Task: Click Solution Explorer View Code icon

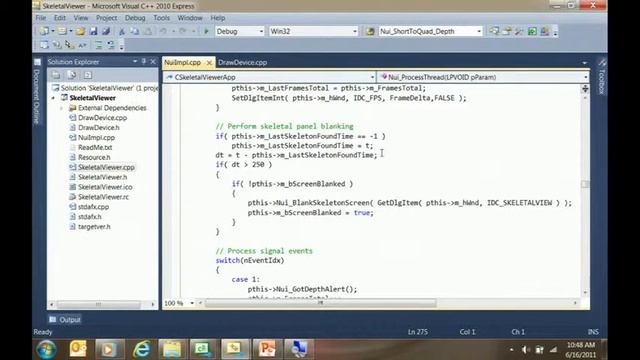Action: point(88,75)
